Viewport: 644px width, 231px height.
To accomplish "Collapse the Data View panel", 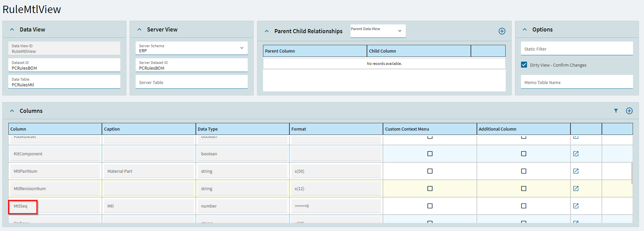I will point(12,29).
